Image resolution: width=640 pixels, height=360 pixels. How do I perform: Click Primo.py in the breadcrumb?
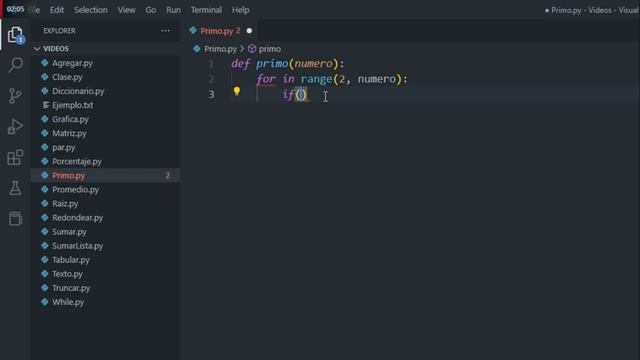(220, 49)
